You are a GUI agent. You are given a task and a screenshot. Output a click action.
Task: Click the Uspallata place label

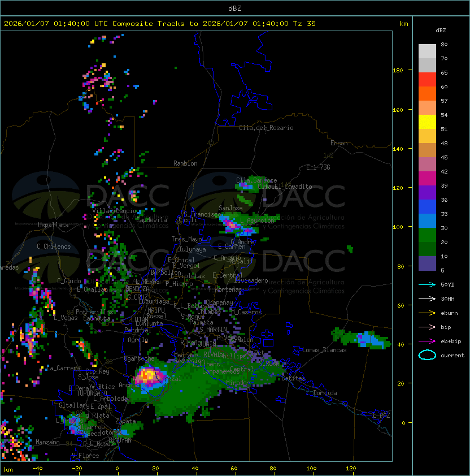pyautogui.click(x=53, y=225)
